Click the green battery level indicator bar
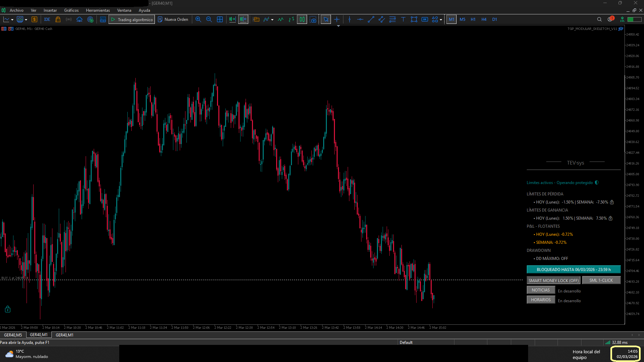This screenshot has height=362, width=644. point(635,19)
